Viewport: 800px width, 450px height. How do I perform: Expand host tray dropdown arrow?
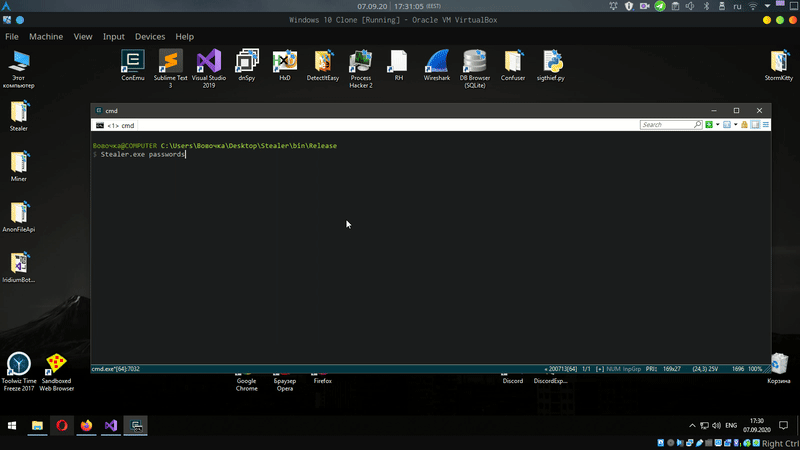767,6
